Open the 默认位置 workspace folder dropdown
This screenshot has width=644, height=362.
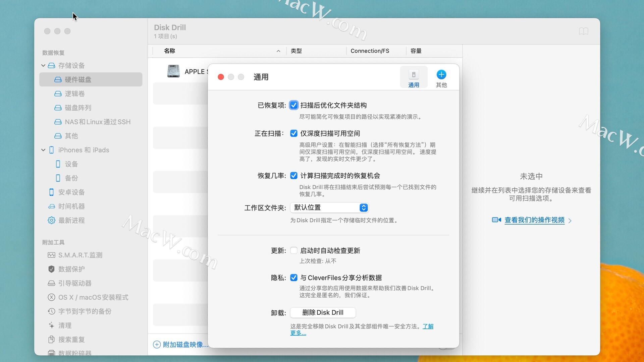329,207
